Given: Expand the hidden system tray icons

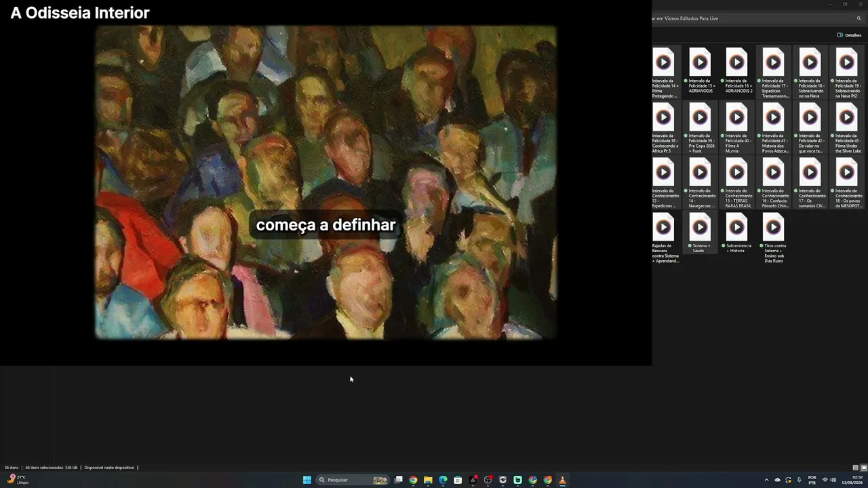Looking at the screenshot, I should [766, 480].
